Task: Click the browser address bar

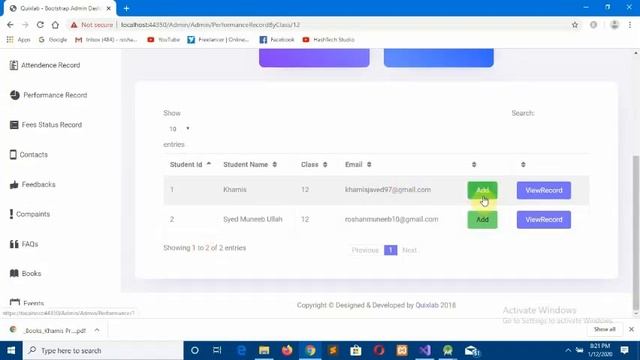Action: 318,25
